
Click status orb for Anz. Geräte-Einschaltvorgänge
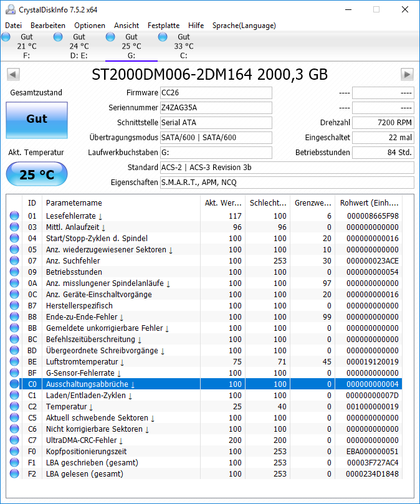pyautogui.click(x=14, y=295)
